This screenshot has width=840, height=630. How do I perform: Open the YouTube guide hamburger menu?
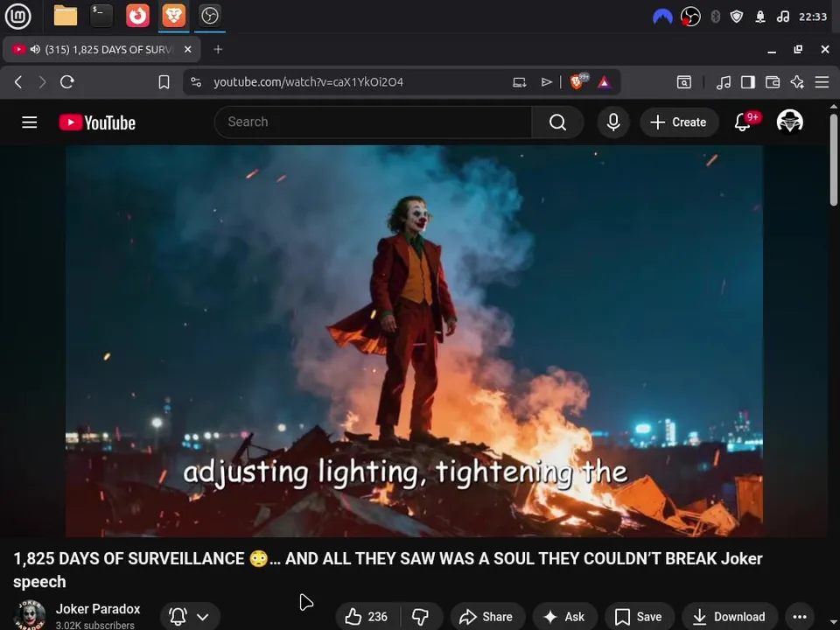point(30,122)
